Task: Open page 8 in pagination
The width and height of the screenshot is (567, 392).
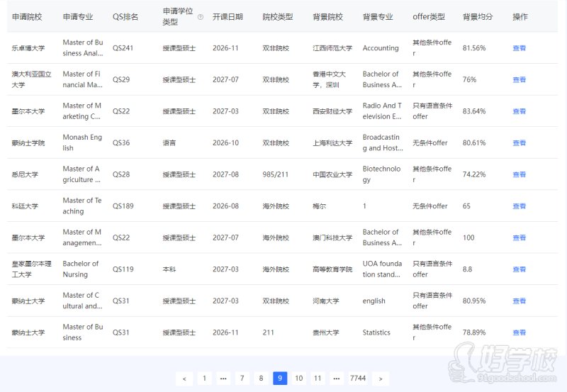Action: click(x=261, y=379)
